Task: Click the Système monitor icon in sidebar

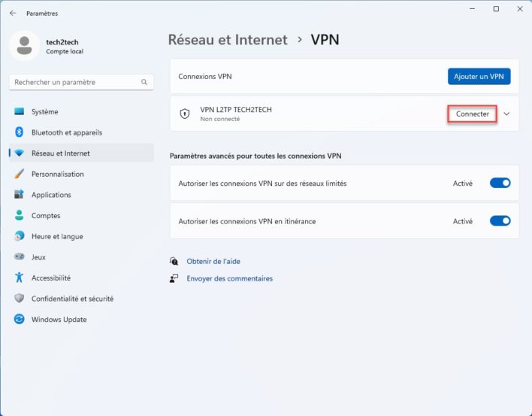Action: click(x=19, y=111)
